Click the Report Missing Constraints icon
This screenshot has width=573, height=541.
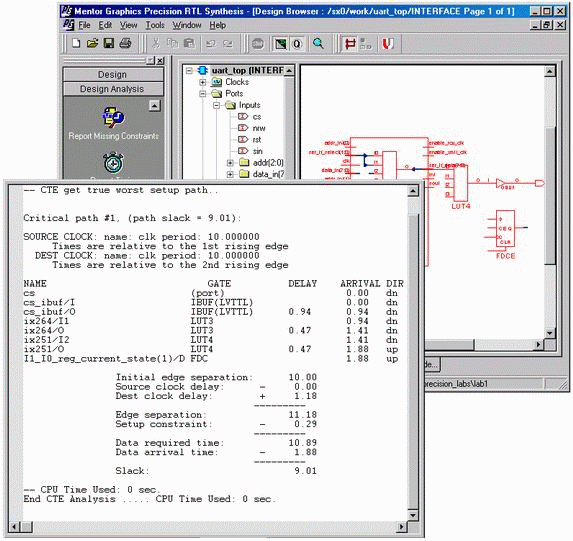[113, 116]
